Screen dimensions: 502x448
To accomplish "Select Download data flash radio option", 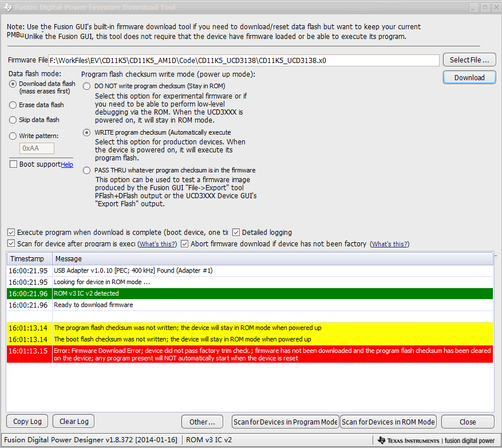I will click(x=13, y=84).
